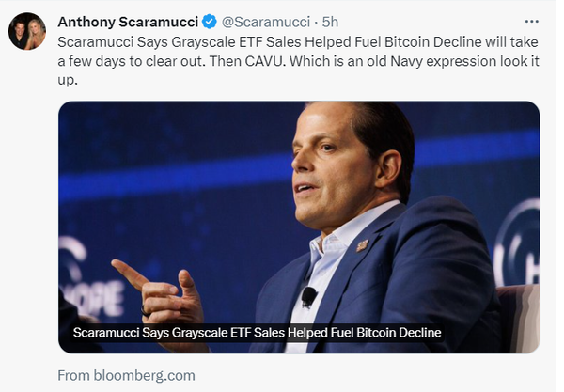This screenshot has width=564, height=392.
Task: Follow the From bloomberg.com source link
Action: [126, 375]
